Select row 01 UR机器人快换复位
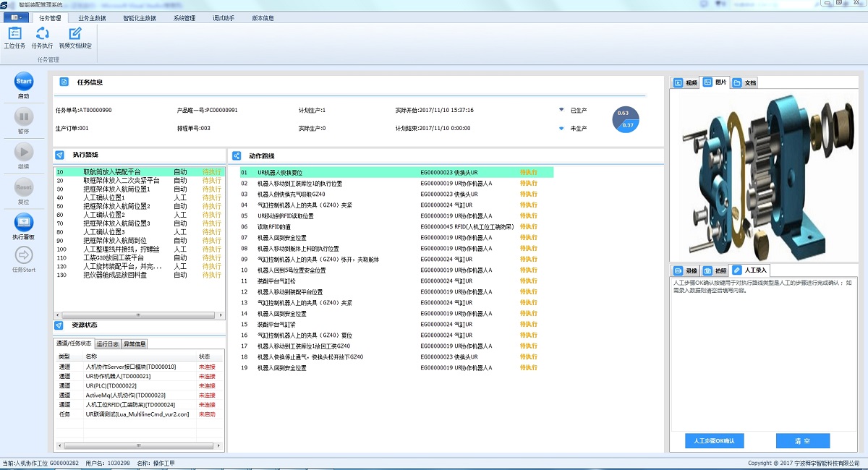Image resolution: width=868 pixels, height=470 pixels. [x=396, y=173]
